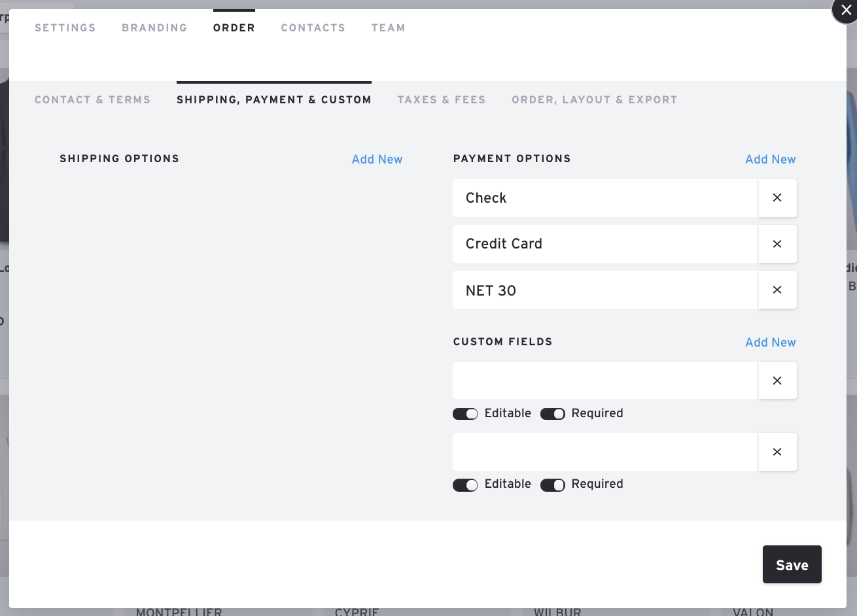Switch to the SETTINGS tab
857x616 pixels.
coord(65,27)
